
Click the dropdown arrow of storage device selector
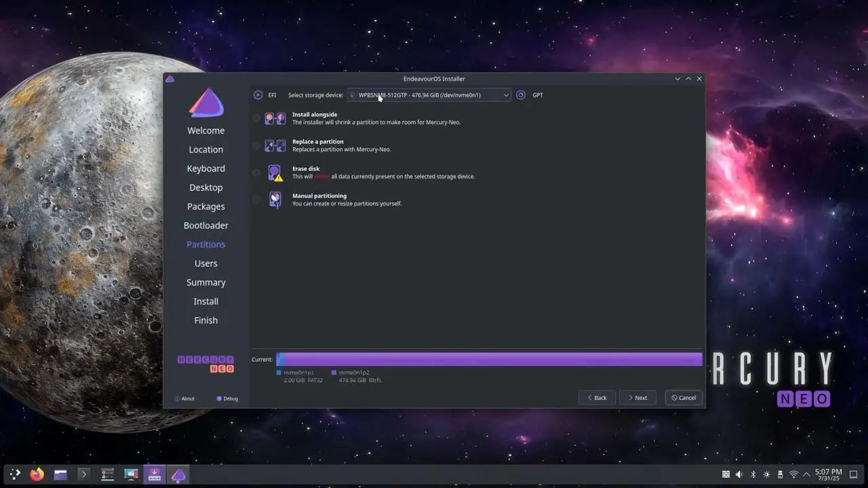[x=505, y=95]
